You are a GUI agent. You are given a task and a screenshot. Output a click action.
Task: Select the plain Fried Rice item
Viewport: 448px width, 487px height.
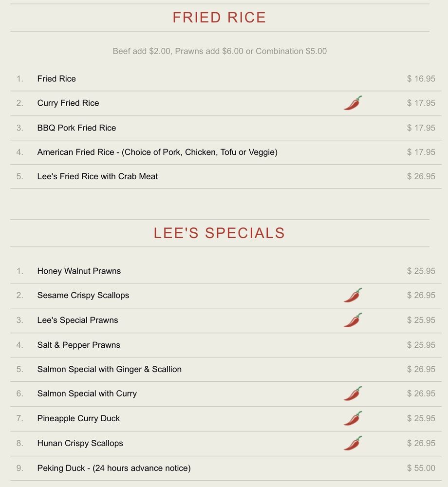[x=56, y=79]
